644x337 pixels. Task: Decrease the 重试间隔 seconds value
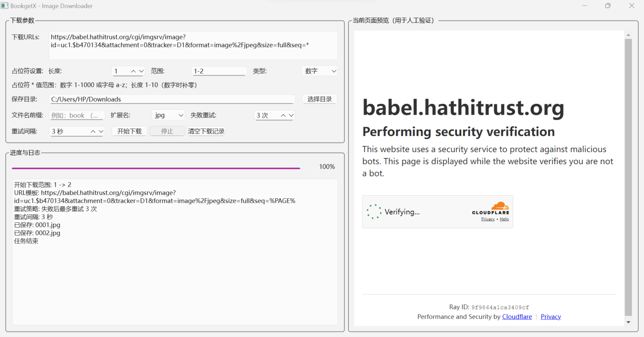tap(101, 131)
